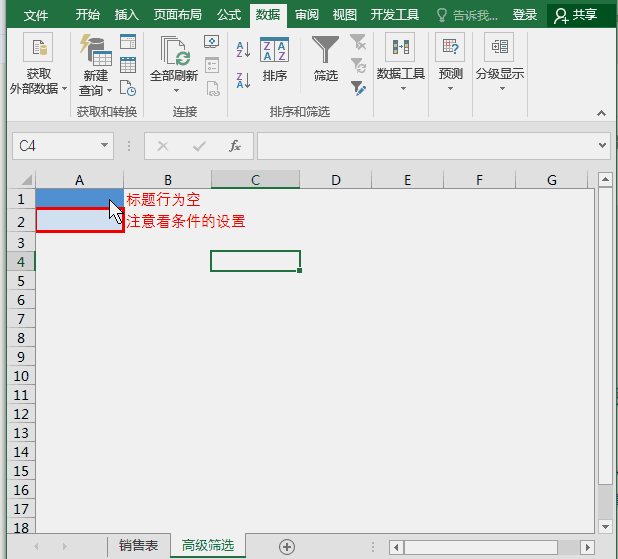618x559 pixels.
Task: Sort descending Z to A
Action: 243,80
